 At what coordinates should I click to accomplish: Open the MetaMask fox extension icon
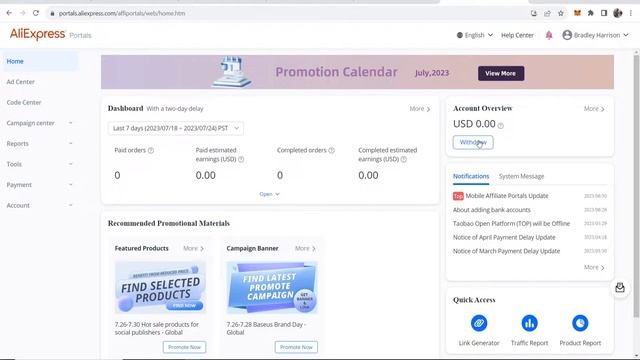[577, 13]
